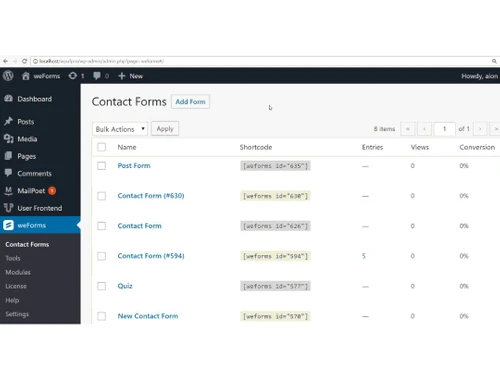Click the Posts pushpin icon

pyautogui.click(x=9, y=121)
